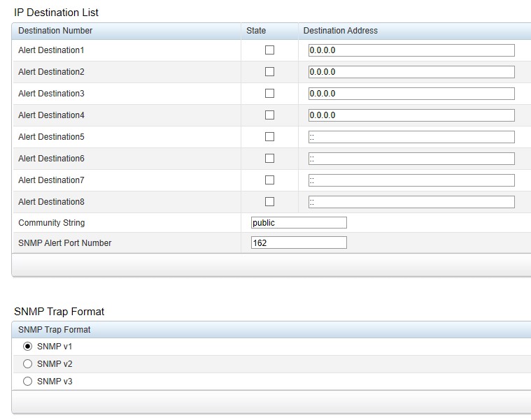
Task: Click the Community String text field
Action: point(299,222)
